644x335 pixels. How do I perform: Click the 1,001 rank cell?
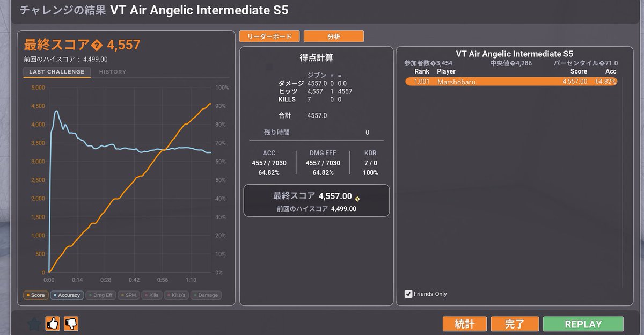pyautogui.click(x=422, y=82)
